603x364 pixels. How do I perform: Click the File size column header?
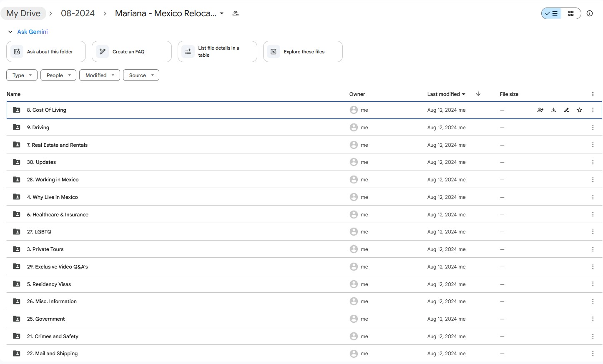click(x=509, y=94)
